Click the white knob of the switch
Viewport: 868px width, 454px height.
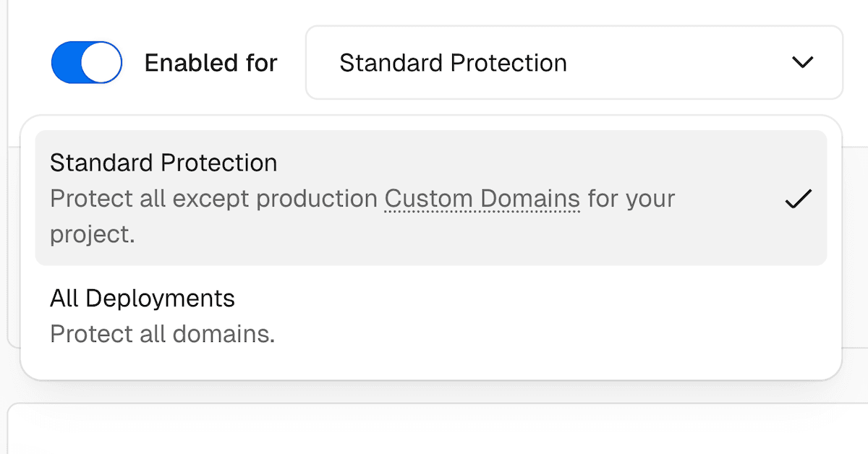pos(101,63)
